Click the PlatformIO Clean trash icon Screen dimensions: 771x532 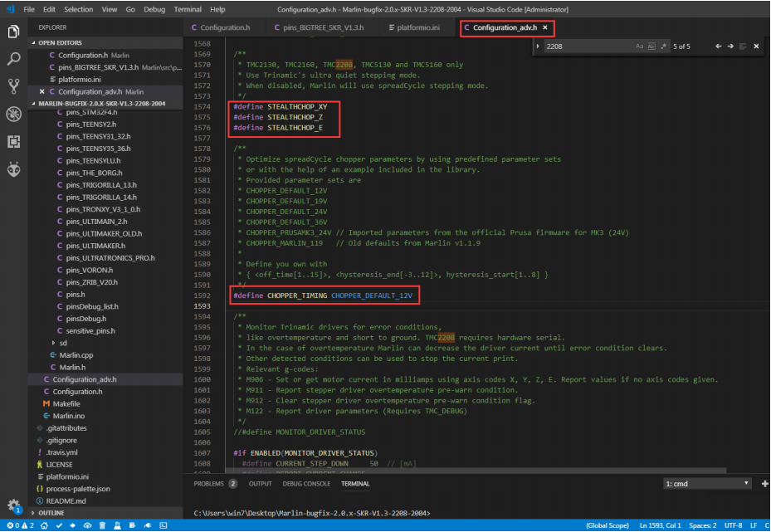(x=102, y=526)
